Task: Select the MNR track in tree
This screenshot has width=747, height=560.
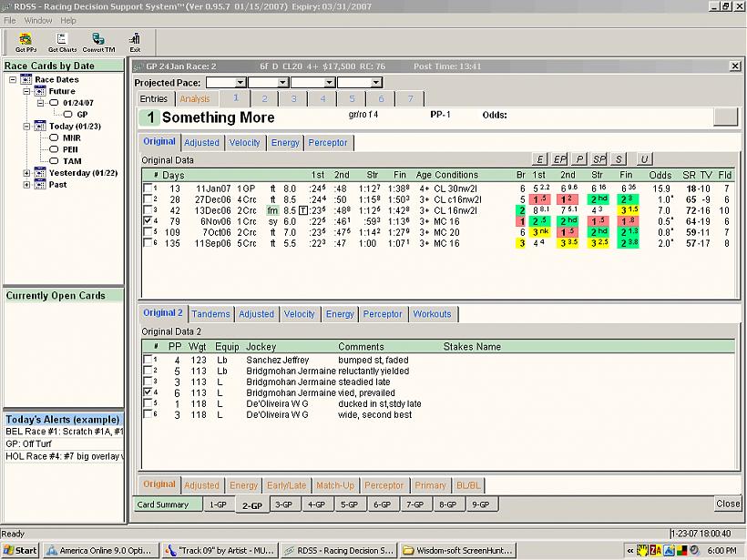Action: (71, 137)
